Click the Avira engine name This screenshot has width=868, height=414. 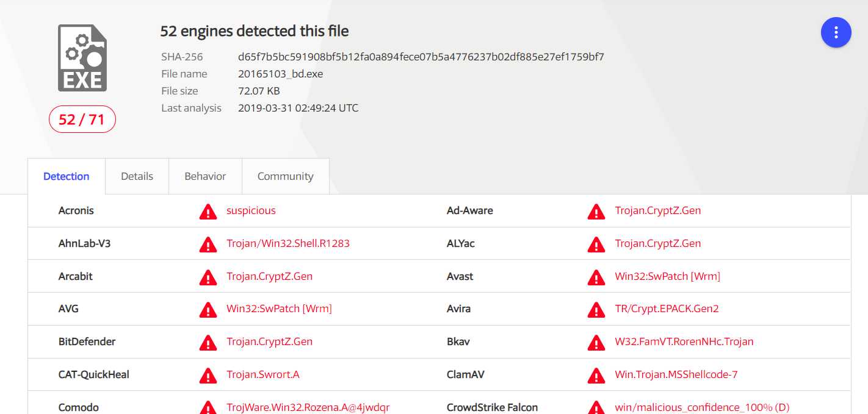459,309
